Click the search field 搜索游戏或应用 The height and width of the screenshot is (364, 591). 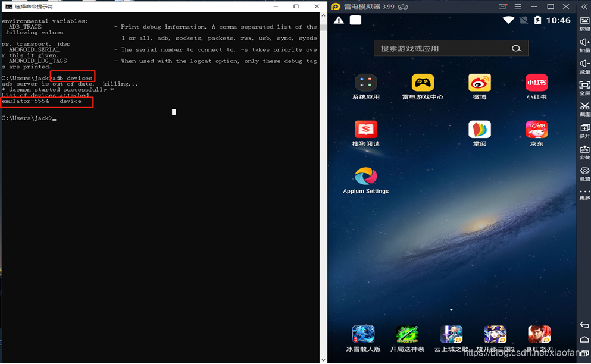[451, 48]
